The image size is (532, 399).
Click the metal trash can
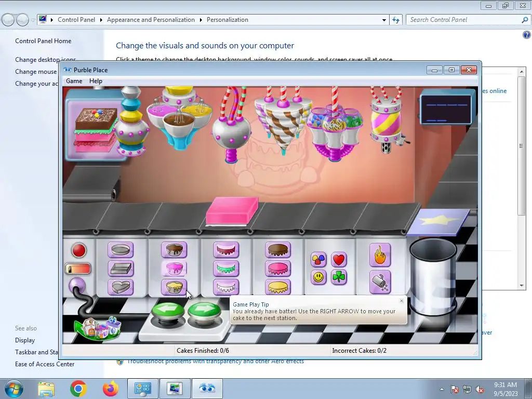click(433, 276)
